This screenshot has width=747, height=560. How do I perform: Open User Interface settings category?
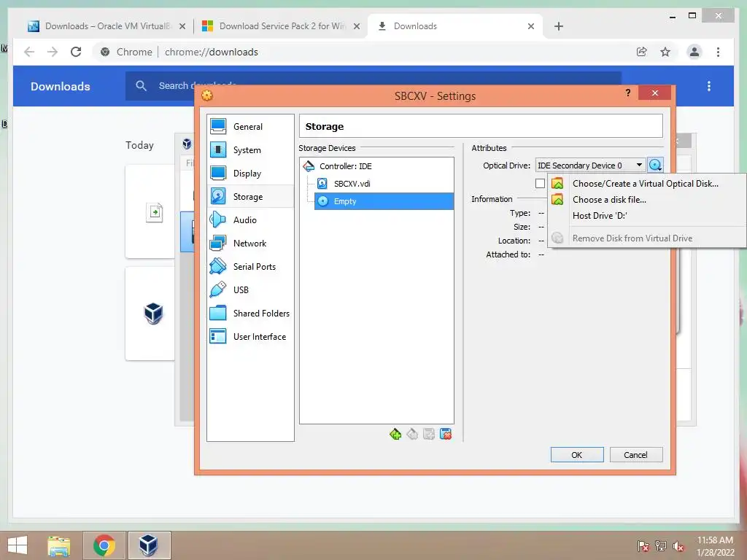pos(250,337)
